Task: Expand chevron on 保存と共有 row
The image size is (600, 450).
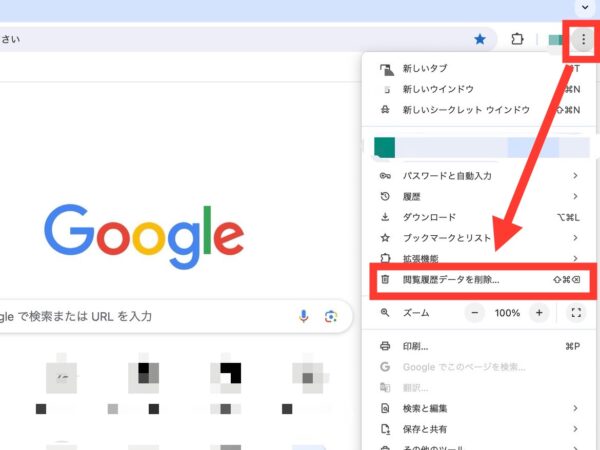Action: tap(575, 429)
